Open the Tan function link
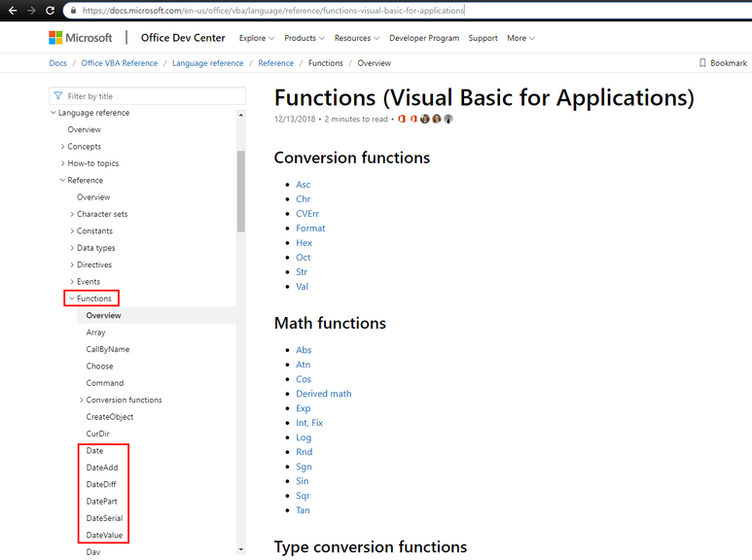The width and height of the screenshot is (752, 560). point(303,509)
